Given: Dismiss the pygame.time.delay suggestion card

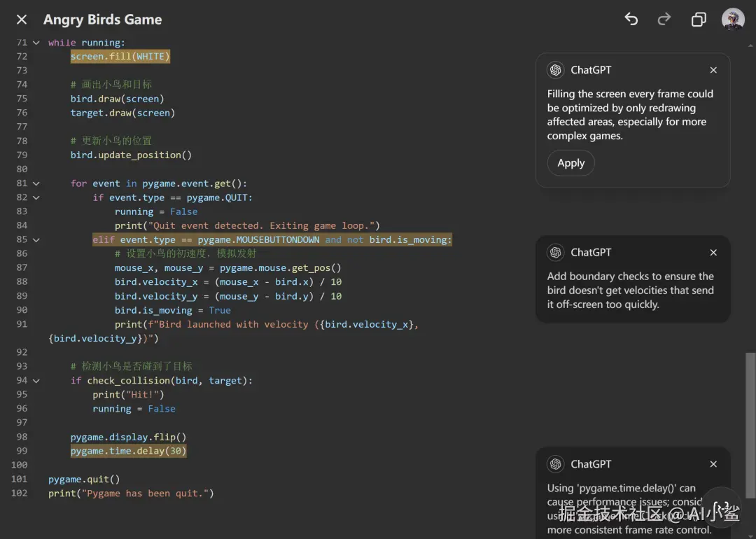Looking at the screenshot, I should [x=713, y=464].
